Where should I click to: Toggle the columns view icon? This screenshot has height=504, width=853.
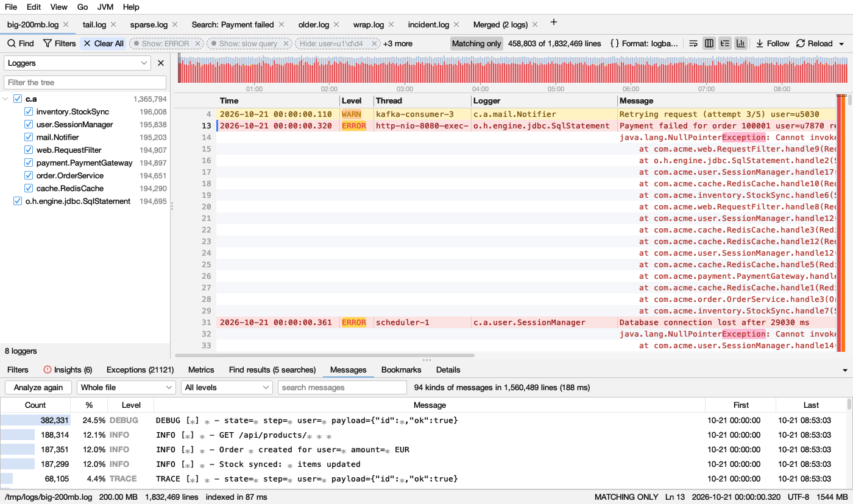[709, 43]
